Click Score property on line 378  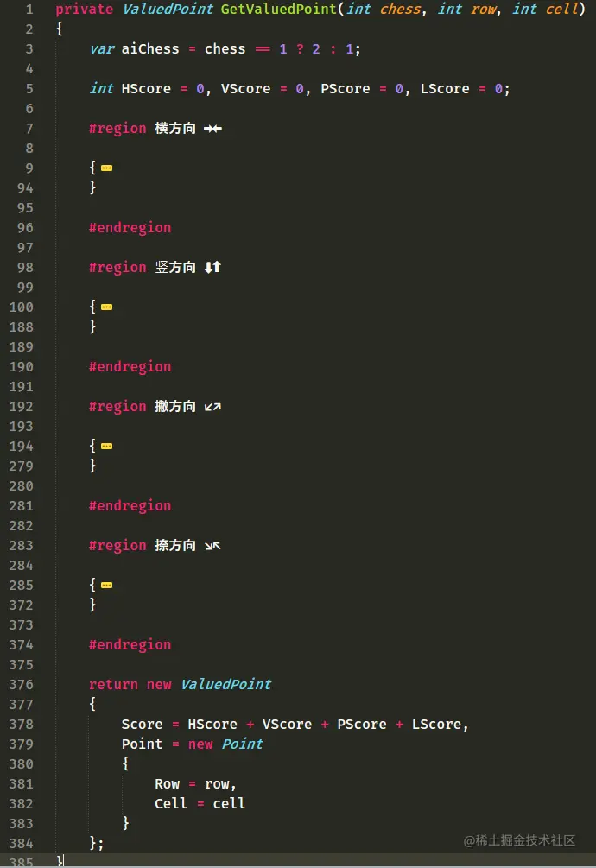click(x=143, y=724)
